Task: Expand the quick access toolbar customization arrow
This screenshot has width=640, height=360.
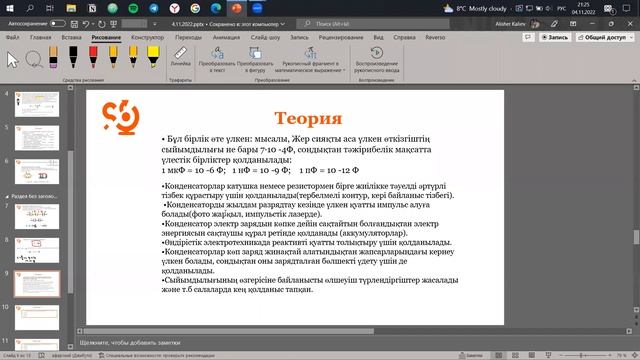Action: 154,24
